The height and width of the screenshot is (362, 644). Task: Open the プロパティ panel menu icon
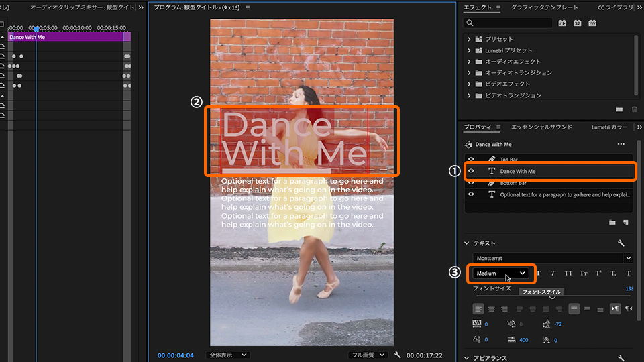point(498,127)
